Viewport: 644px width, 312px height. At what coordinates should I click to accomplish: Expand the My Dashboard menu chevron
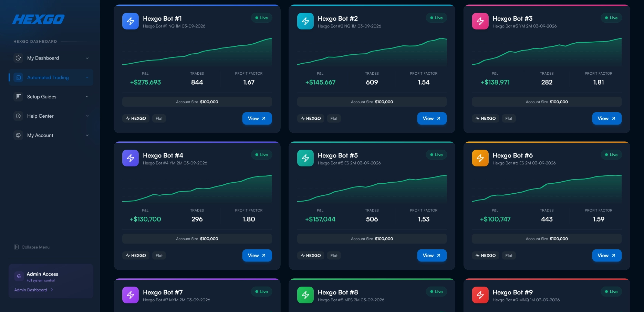87,58
